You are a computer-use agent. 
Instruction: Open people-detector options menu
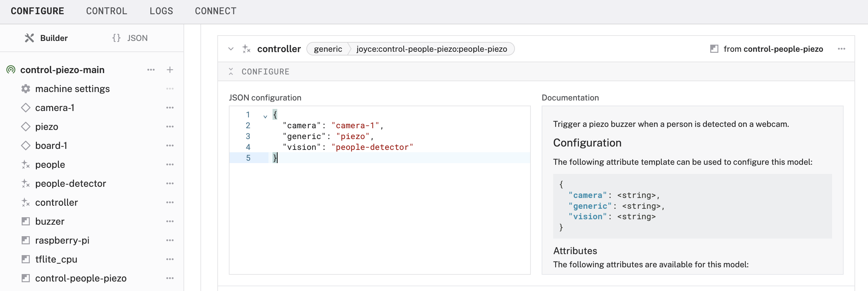[x=170, y=183]
